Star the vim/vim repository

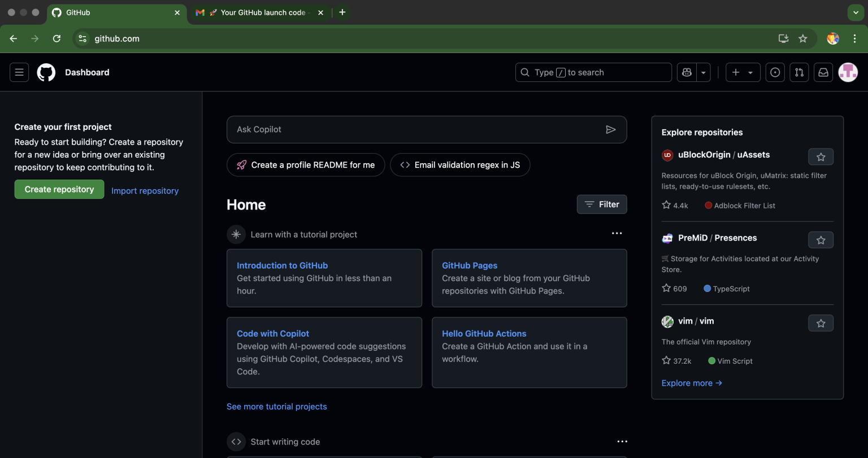pyautogui.click(x=821, y=323)
